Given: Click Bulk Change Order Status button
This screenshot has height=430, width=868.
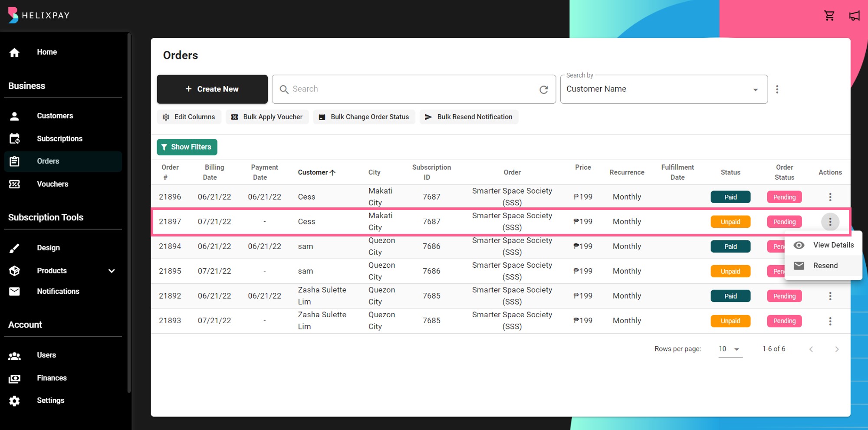Looking at the screenshot, I should tap(364, 117).
